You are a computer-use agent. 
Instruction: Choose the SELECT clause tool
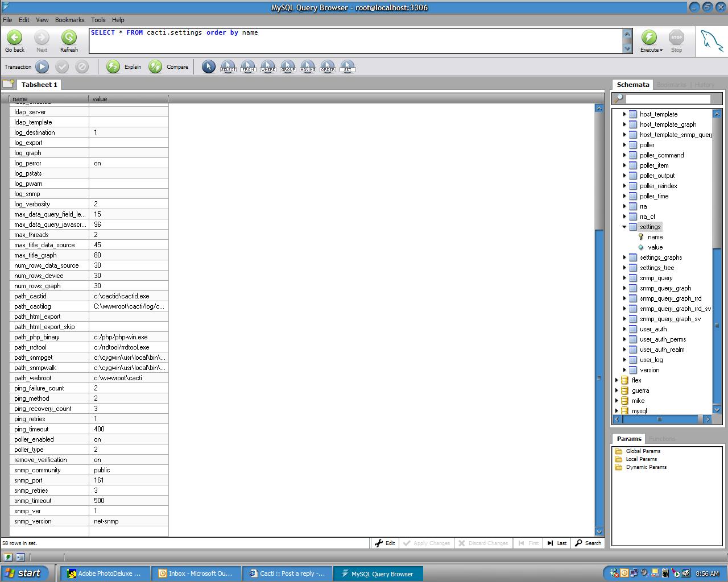click(x=228, y=66)
